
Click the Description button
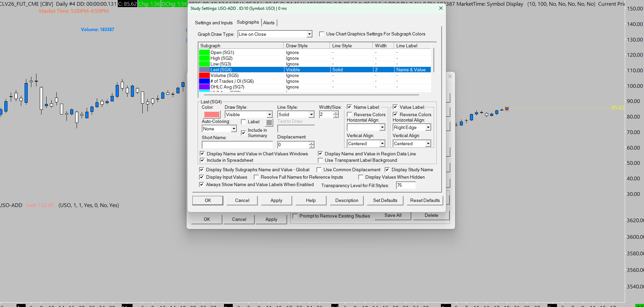click(347, 200)
